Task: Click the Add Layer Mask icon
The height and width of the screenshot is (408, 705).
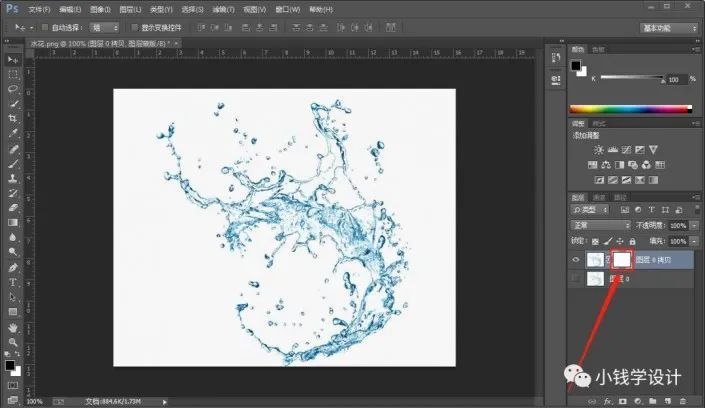Action: point(623,401)
